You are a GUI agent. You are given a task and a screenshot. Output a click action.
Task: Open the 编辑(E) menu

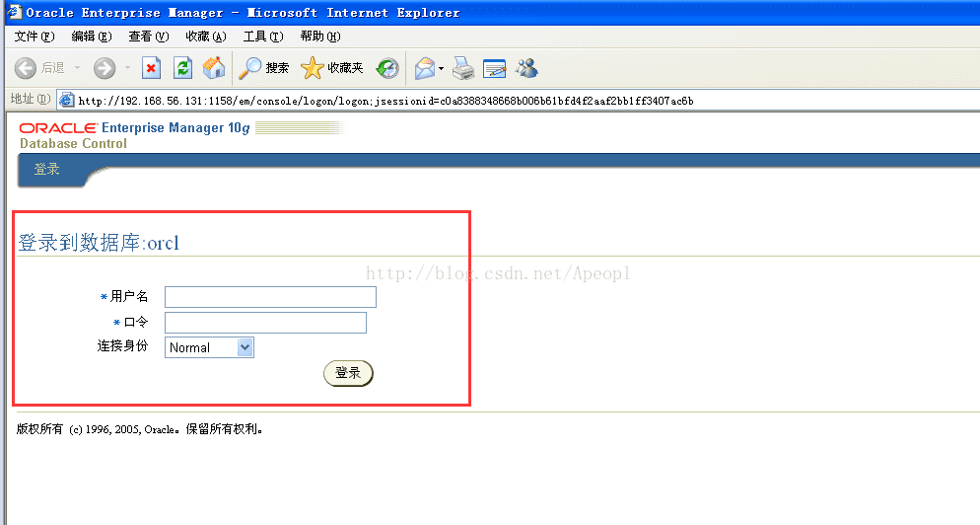(92, 37)
